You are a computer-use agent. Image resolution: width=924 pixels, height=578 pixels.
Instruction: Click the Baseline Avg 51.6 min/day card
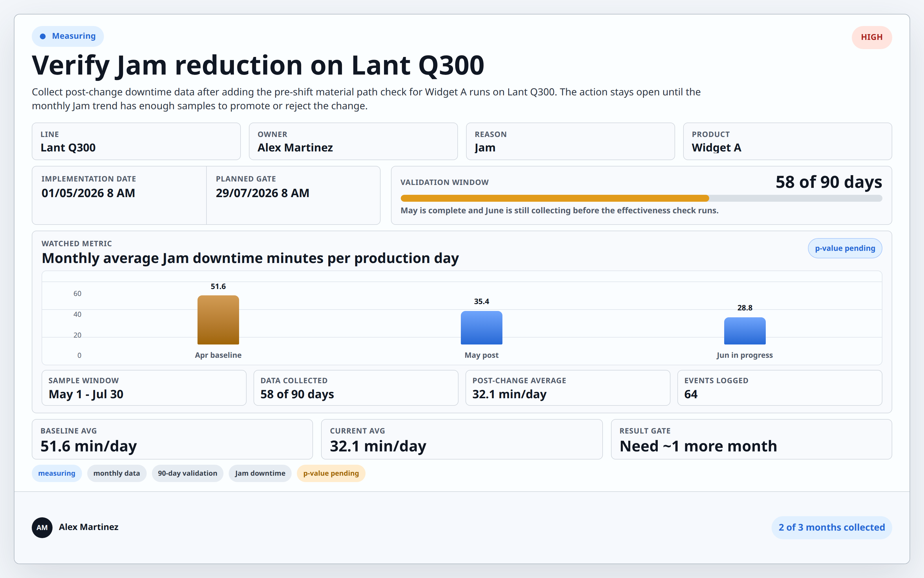tap(172, 439)
